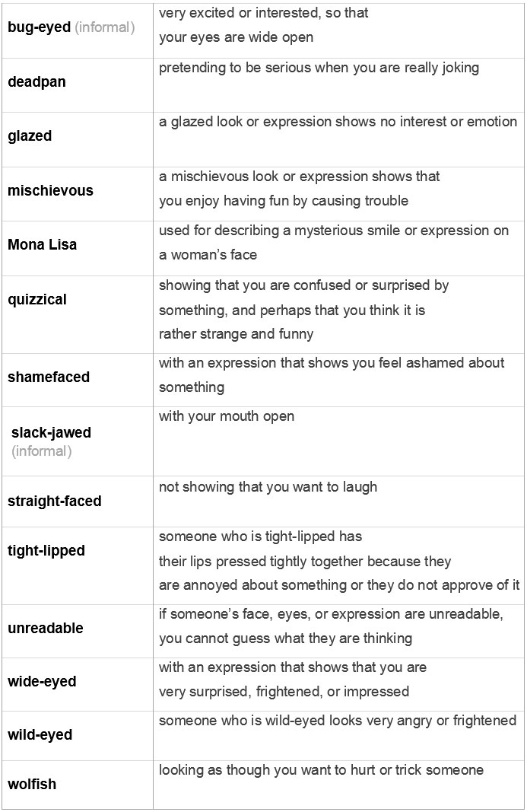527x812 pixels.
Task: Open the unreadable entry
Action: click(45, 628)
